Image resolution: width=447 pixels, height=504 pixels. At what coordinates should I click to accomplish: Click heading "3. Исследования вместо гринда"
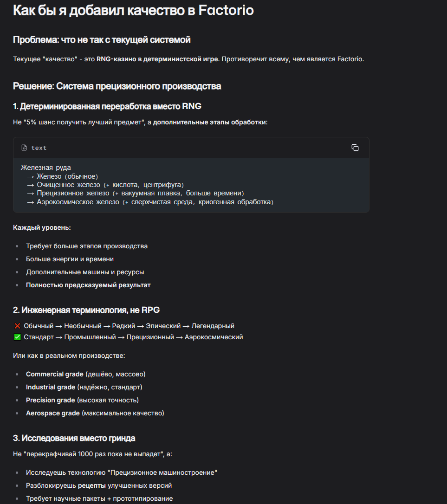74,438
